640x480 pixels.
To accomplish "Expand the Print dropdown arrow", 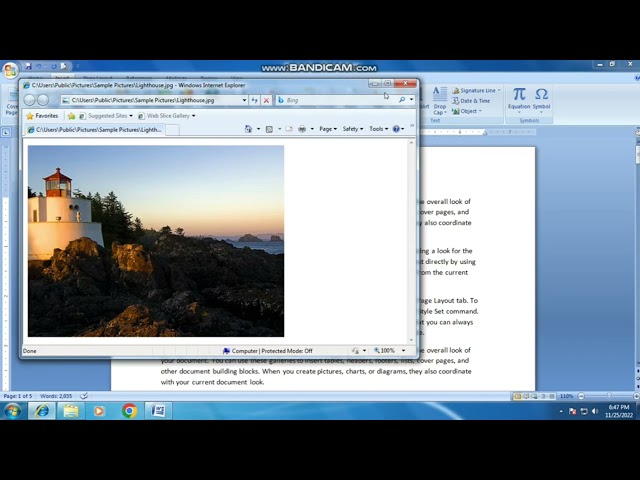I will click(312, 129).
